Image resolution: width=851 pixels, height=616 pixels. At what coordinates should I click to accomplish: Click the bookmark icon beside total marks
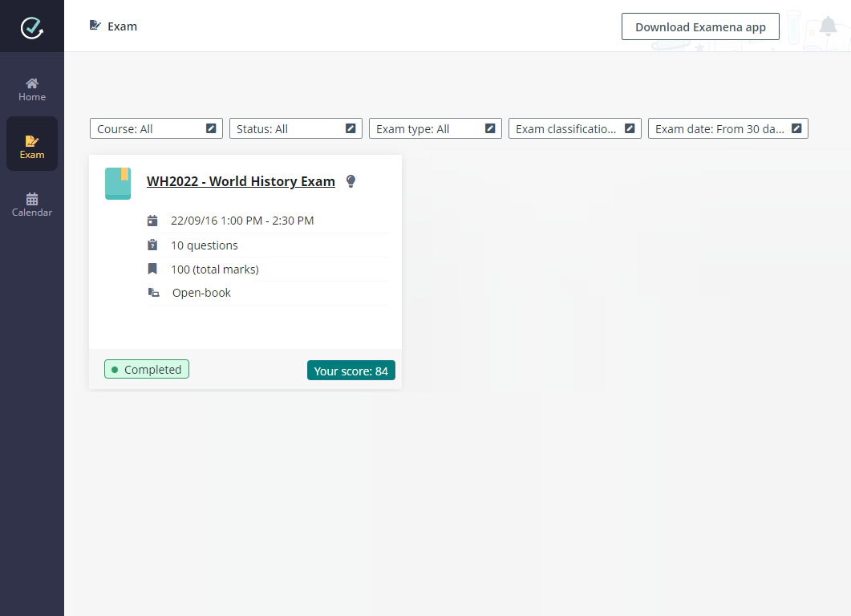point(152,269)
